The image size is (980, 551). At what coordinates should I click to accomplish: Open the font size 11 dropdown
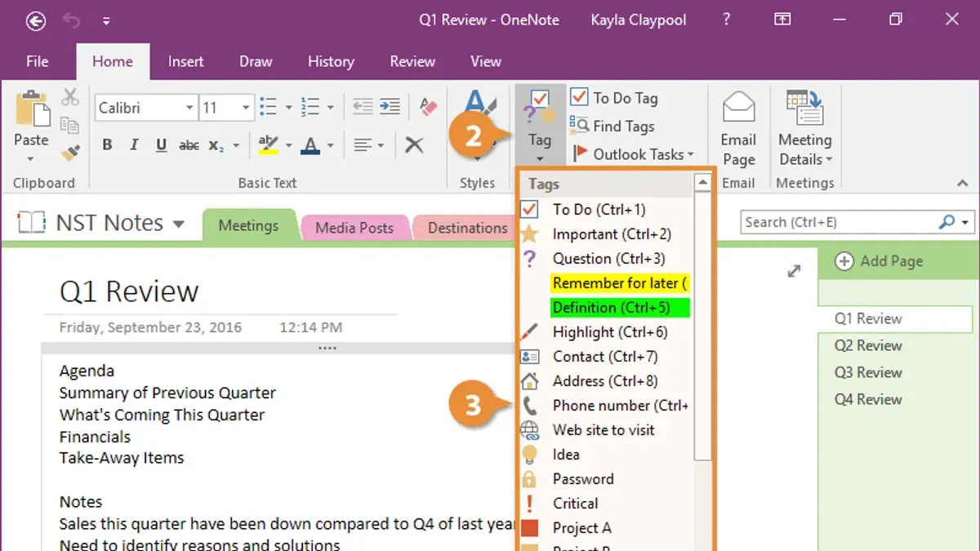[x=246, y=108]
